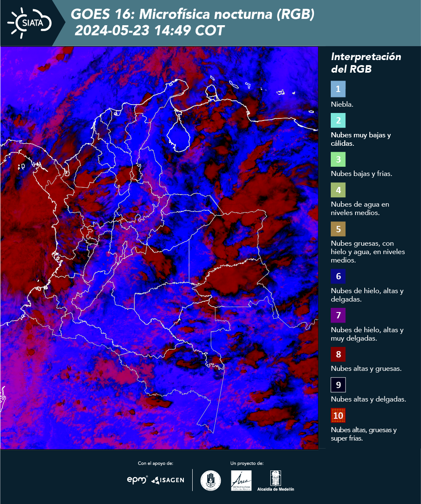Click the ISAGEN logo
Viewport: 421px width, 504px height.
pyautogui.click(x=167, y=480)
